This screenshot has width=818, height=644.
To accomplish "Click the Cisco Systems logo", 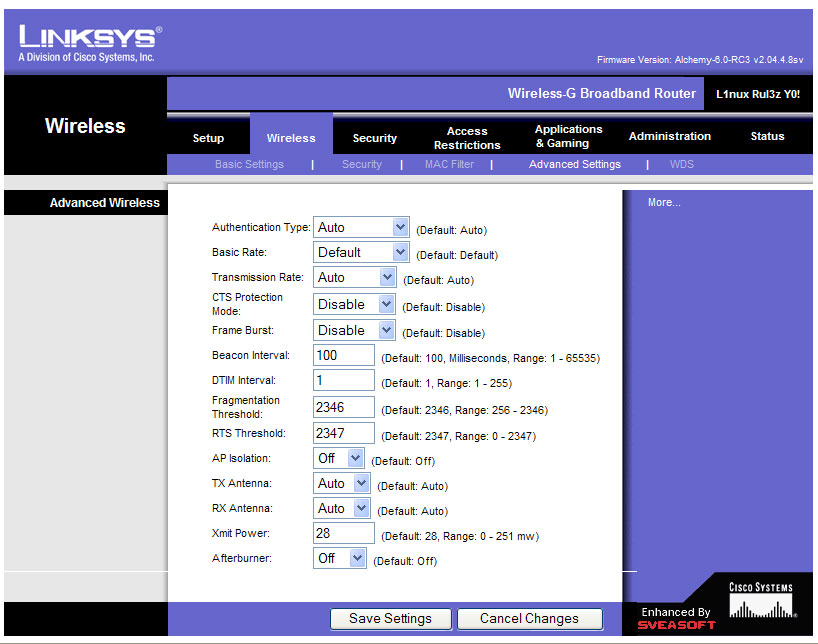I will click(761, 600).
